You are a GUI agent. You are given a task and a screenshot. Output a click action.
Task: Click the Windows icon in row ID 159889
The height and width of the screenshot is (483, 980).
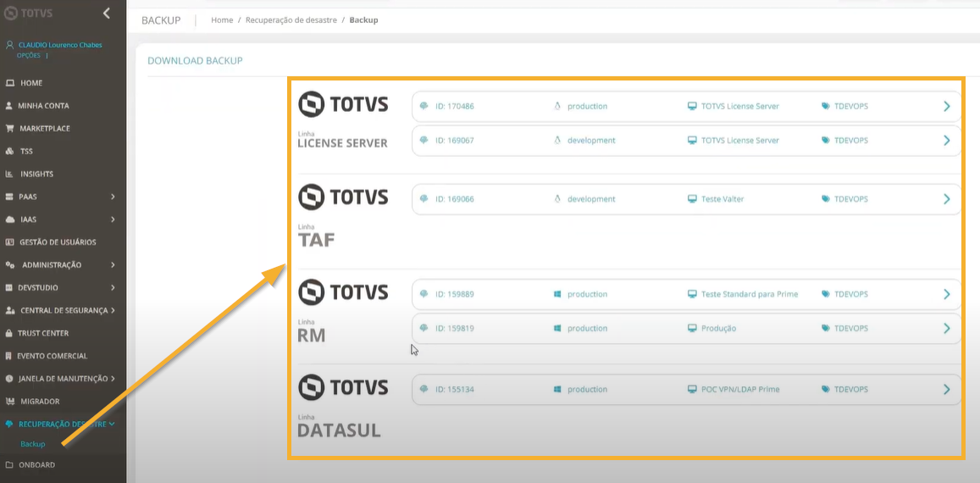(x=556, y=294)
